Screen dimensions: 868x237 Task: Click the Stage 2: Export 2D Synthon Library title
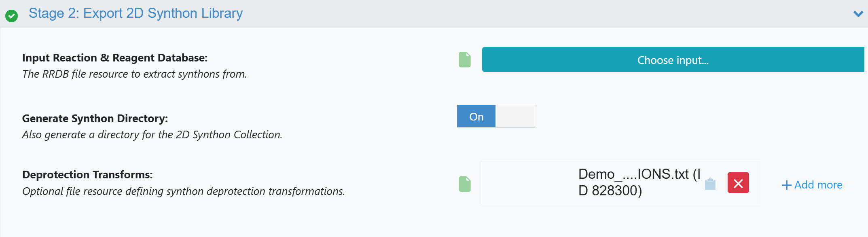[x=135, y=13]
